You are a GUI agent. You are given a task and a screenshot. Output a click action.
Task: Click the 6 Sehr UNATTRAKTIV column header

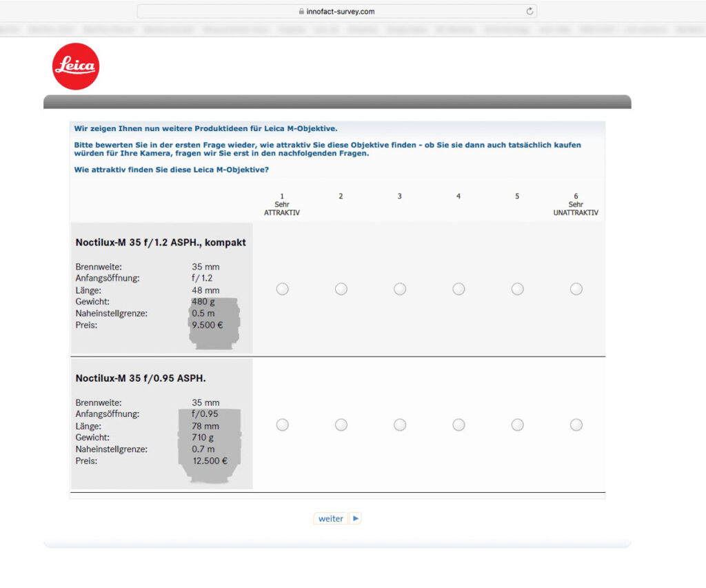576,205
